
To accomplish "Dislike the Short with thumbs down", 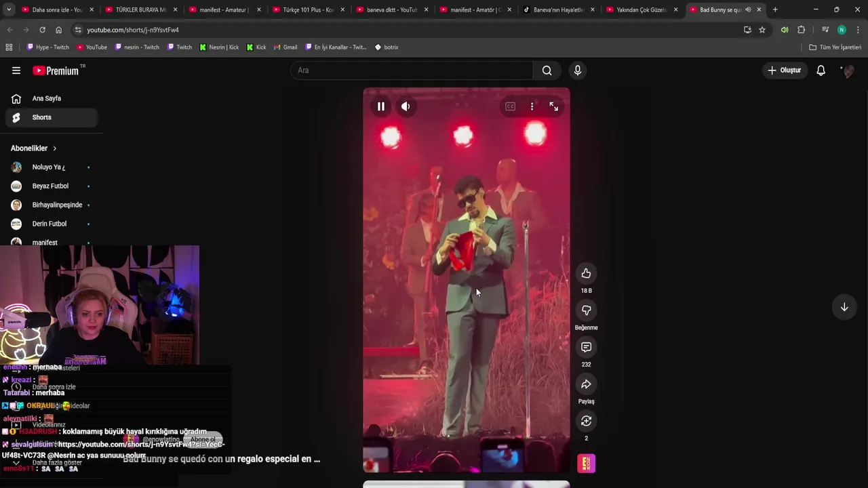I will click(x=587, y=310).
